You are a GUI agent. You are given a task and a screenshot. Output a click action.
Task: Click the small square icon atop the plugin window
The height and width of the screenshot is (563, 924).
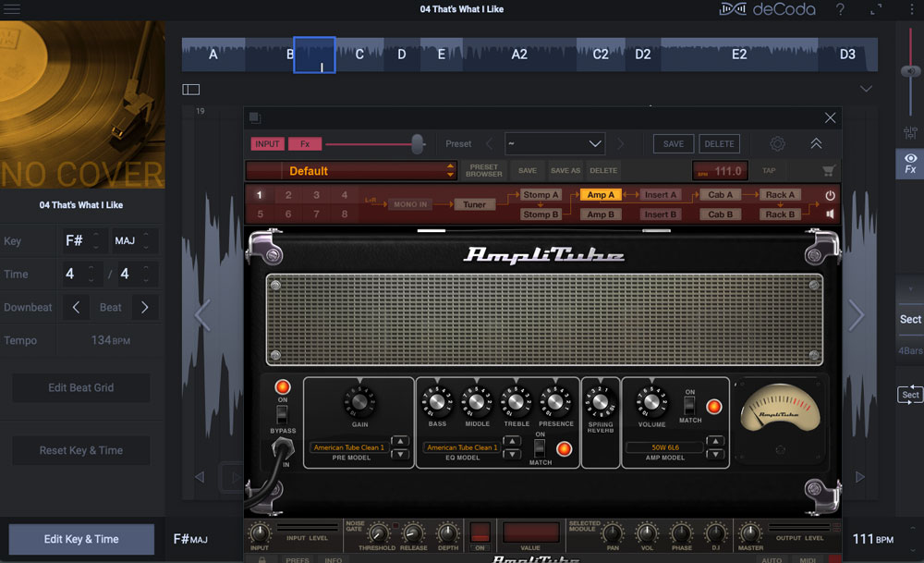pyautogui.click(x=255, y=118)
